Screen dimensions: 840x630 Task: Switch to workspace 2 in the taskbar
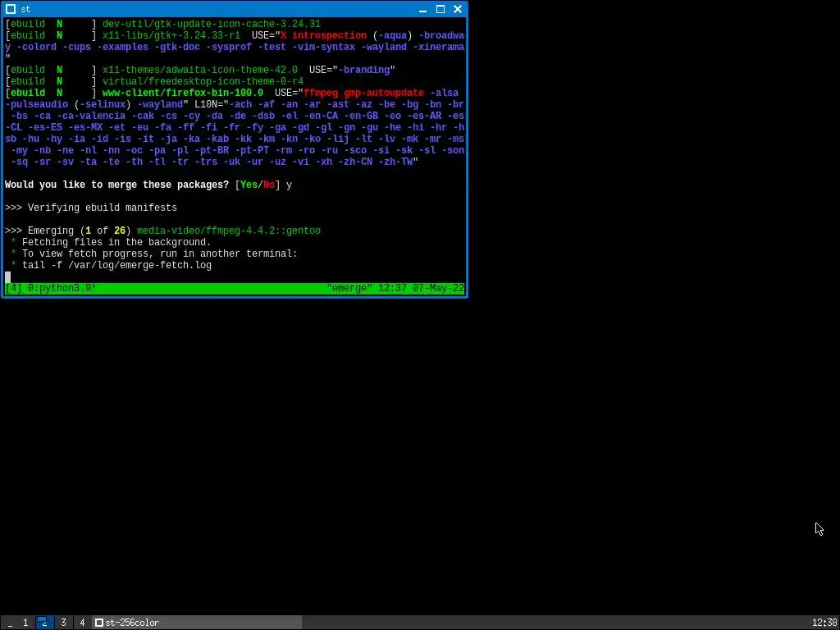[x=44, y=623]
